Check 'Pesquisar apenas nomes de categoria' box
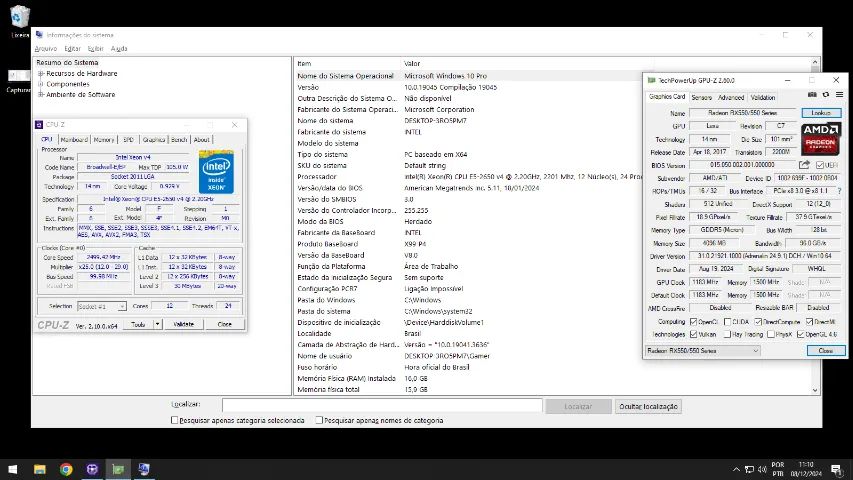This screenshot has width=853, height=480. (319, 420)
